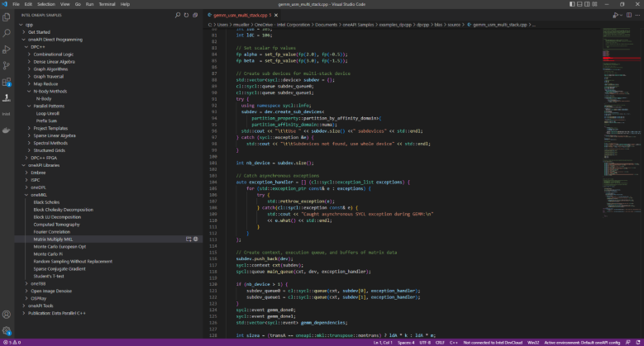
Task: Click the Run or Debug editor button
Action: click(x=615, y=15)
